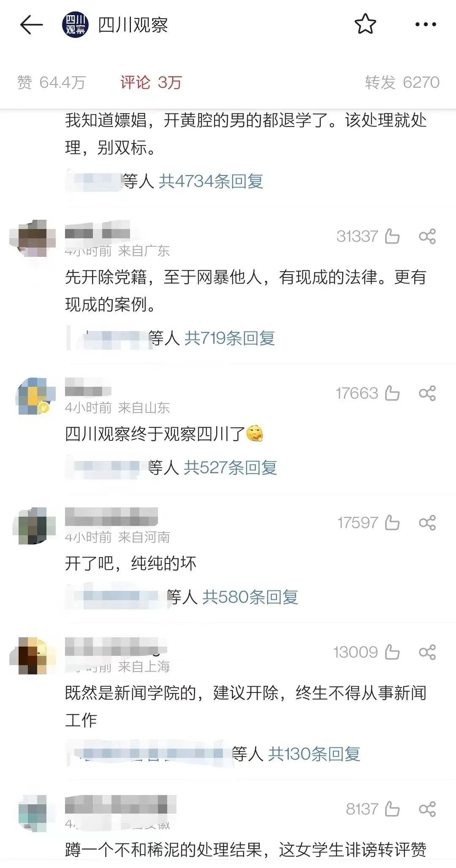Viewport: 456px width, 868px height.
Task: Like the comment with 13009 likes
Action: (x=392, y=652)
